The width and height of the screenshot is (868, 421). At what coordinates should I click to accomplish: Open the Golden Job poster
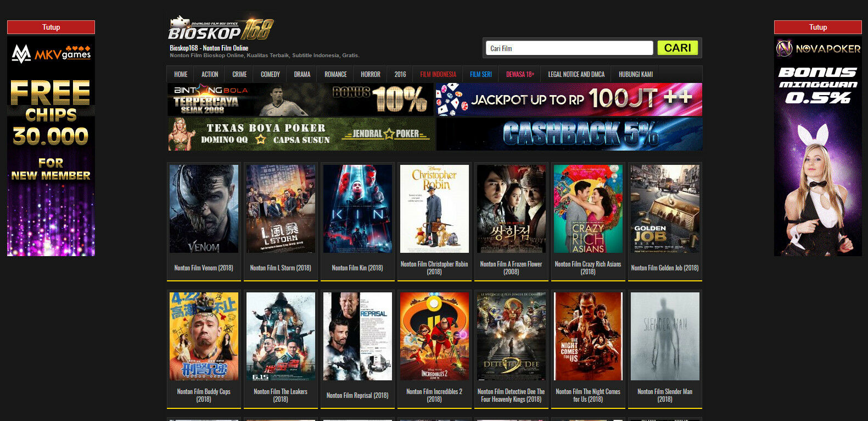[x=665, y=209]
